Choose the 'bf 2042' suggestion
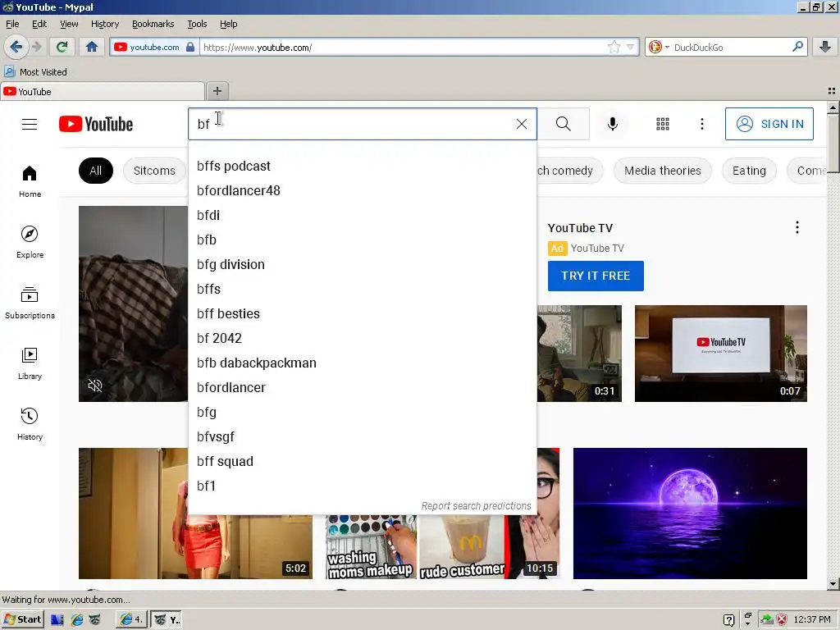This screenshot has width=840, height=630. pyautogui.click(x=363, y=339)
